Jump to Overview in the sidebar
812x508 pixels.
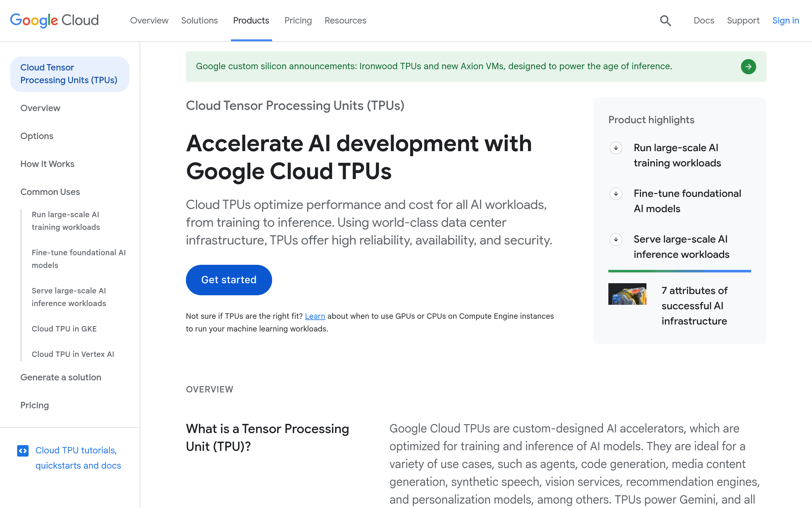pos(40,108)
